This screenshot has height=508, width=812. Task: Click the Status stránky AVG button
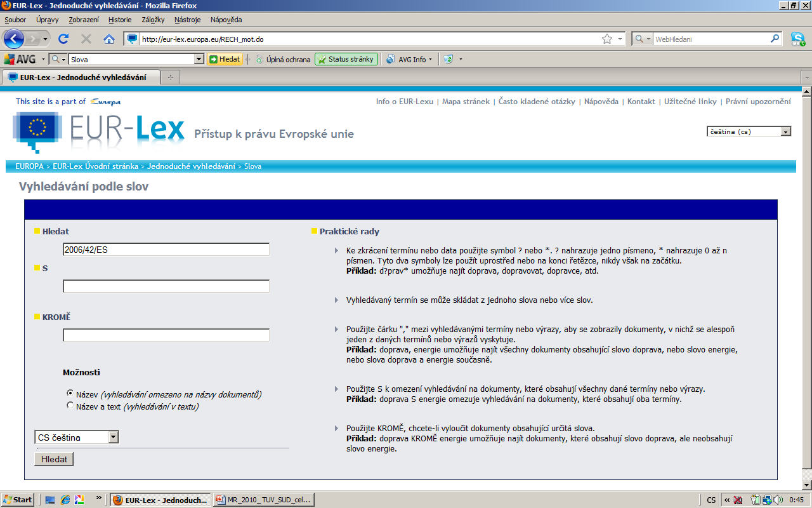pyautogui.click(x=346, y=59)
